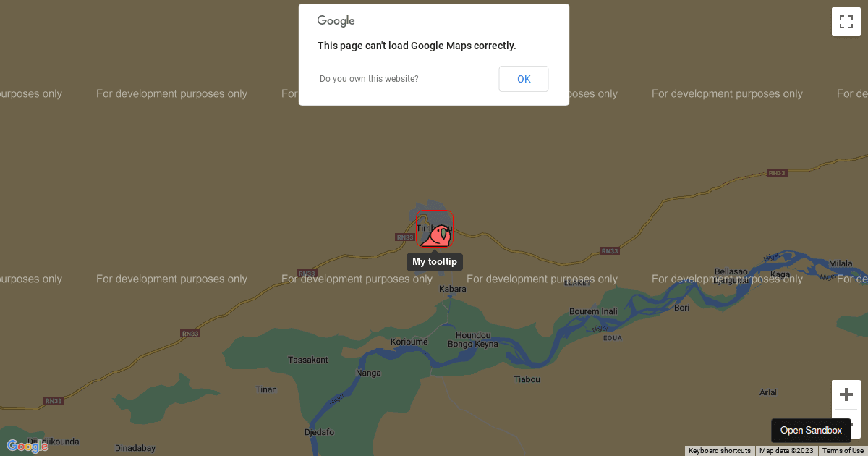868x456 pixels.
Task: Toggle fullscreen map view
Action: pos(846,22)
